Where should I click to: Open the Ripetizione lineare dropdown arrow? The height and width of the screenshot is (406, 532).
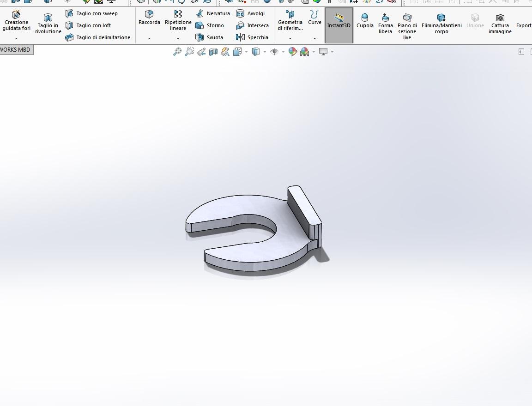pyautogui.click(x=178, y=38)
